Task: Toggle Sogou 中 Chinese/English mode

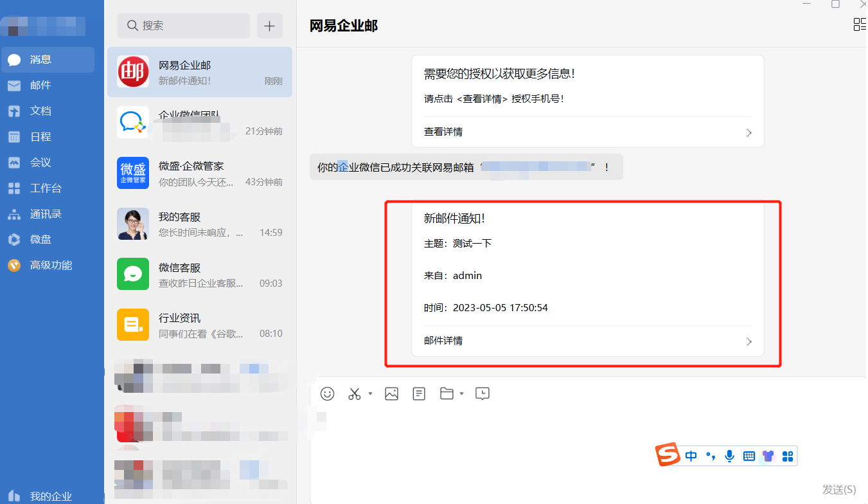Action: 691,456
